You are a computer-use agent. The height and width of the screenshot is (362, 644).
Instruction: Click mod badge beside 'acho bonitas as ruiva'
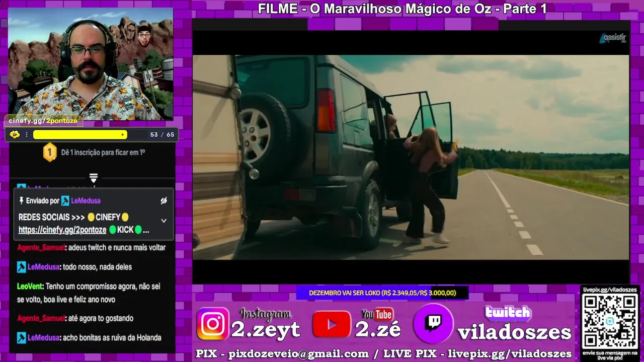(x=22, y=338)
